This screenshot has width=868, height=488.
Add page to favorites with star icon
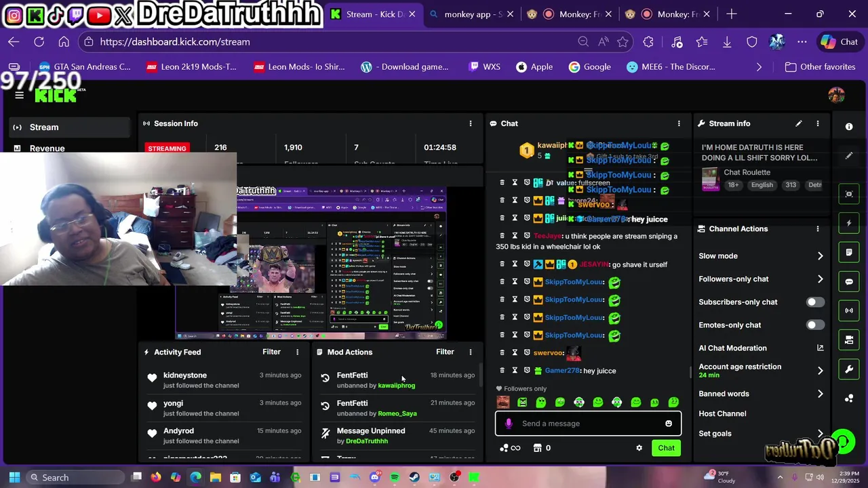coord(623,42)
